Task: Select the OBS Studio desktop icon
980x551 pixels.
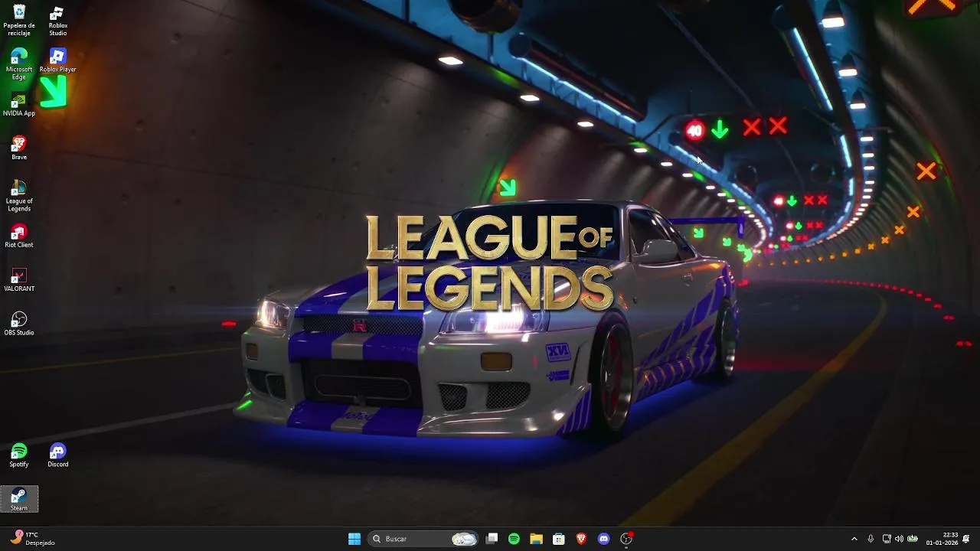Action: pyautogui.click(x=19, y=324)
